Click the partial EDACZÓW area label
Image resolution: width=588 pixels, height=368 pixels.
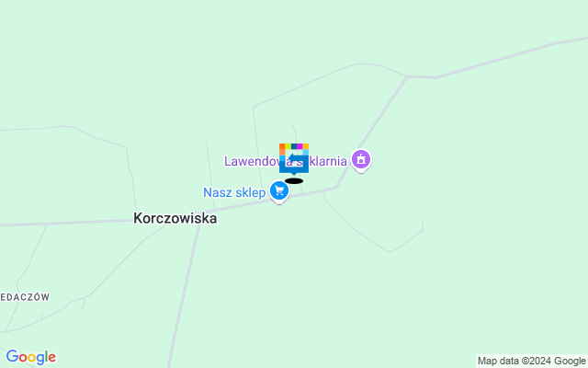click(x=25, y=297)
